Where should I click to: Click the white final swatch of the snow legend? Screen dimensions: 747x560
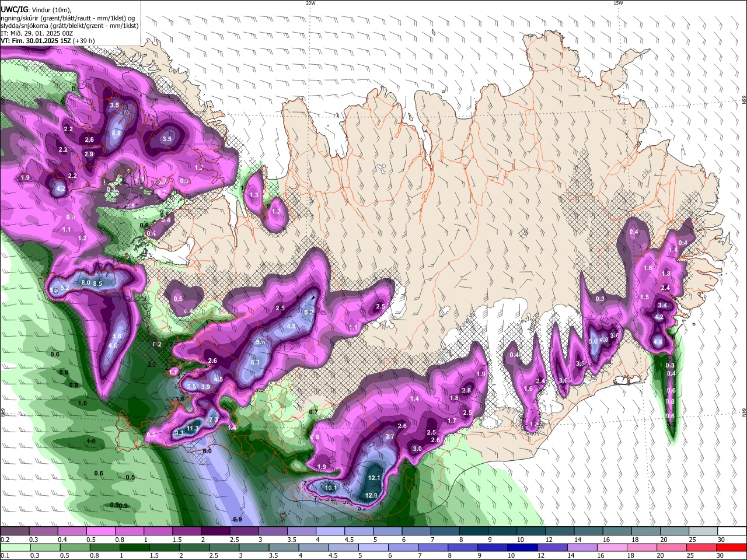pos(732,531)
